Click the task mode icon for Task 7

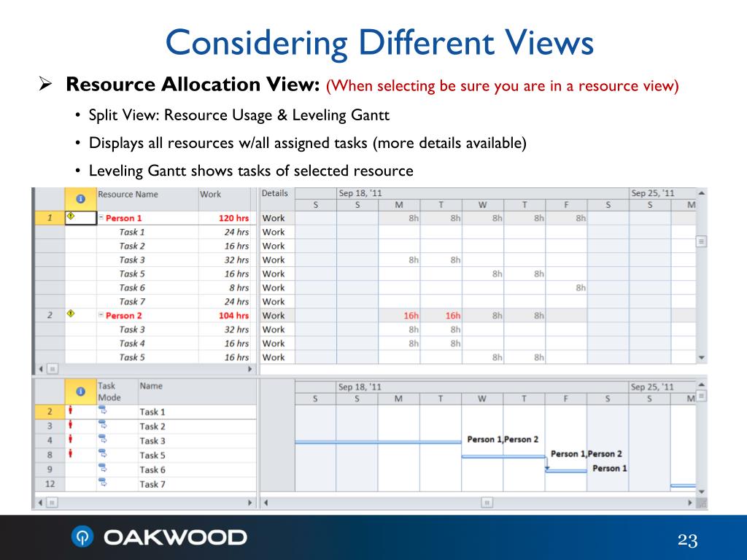[x=102, y=482]
